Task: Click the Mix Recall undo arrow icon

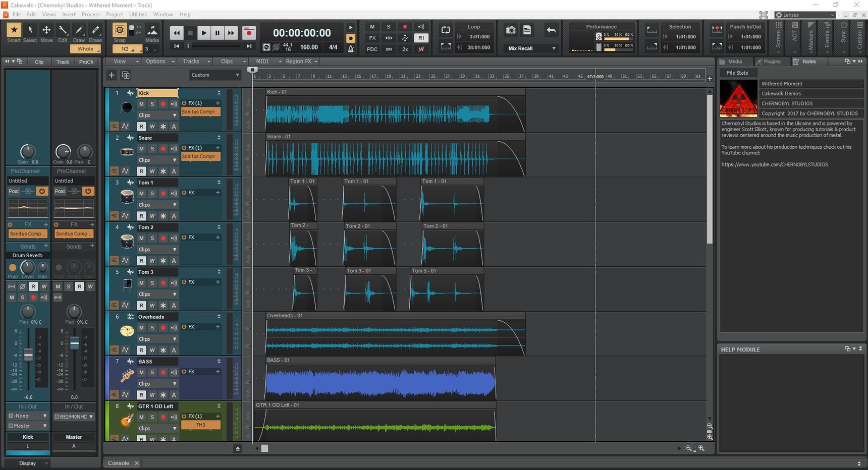Action: [x=551, y=30]
